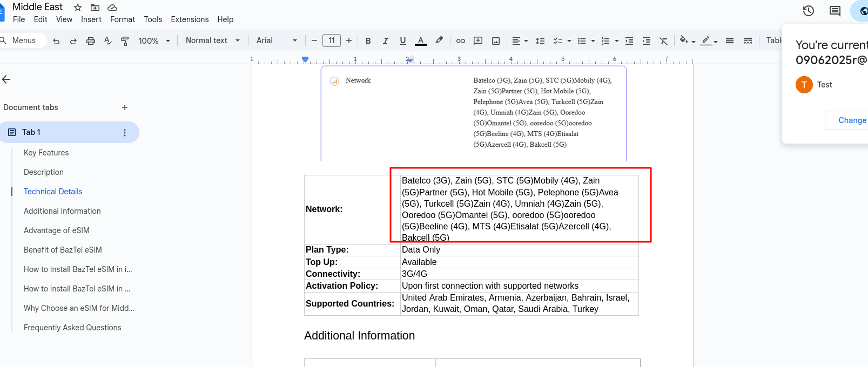Open the numbered list dropdown

tap(610, 41)
